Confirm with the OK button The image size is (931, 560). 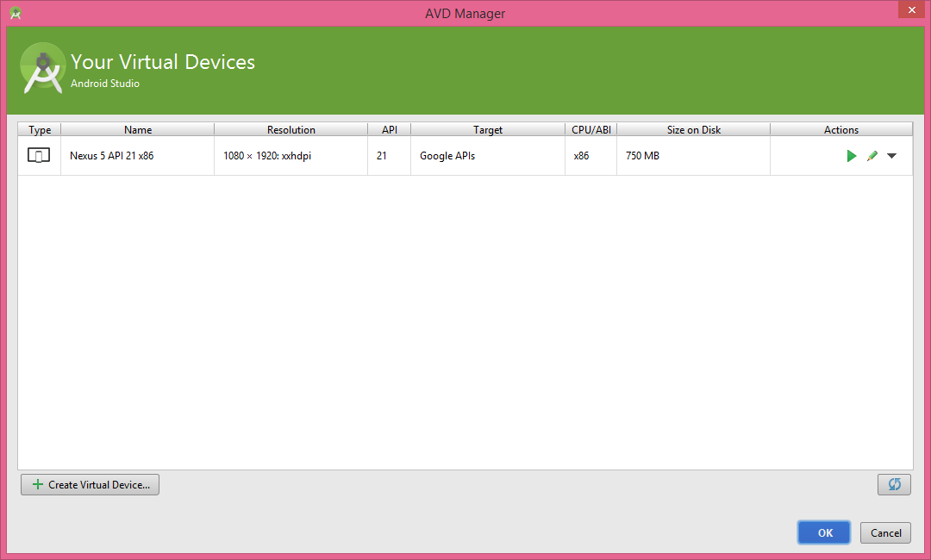tap(824, 532)
